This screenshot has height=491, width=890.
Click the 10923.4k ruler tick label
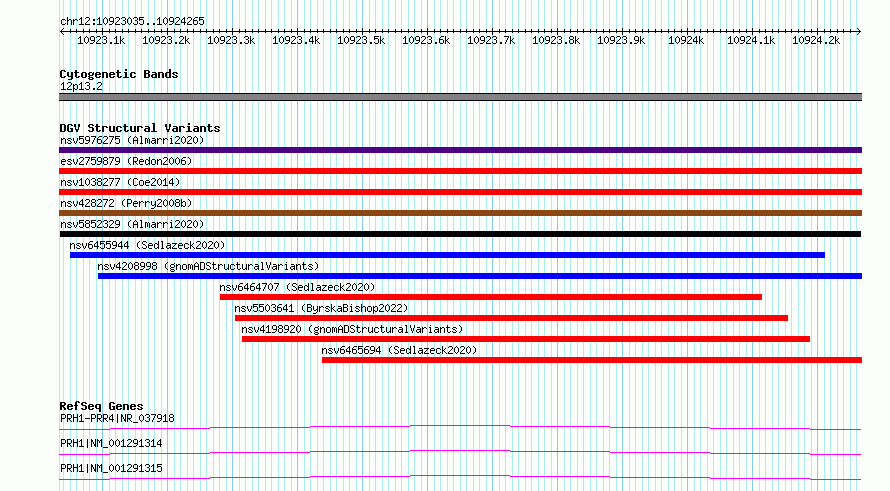tap(296, 40)
